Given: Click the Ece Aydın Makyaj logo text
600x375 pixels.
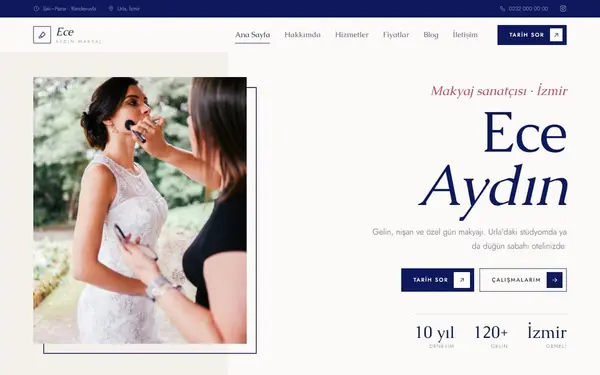Looking at the screenshot, I should pyautogui.click(x=78, y=35).
